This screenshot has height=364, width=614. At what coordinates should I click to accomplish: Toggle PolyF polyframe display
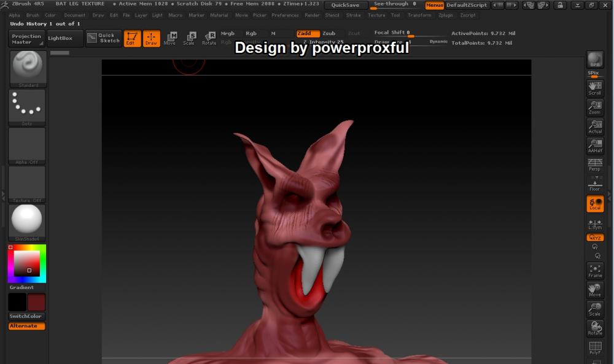coord(595,347)
